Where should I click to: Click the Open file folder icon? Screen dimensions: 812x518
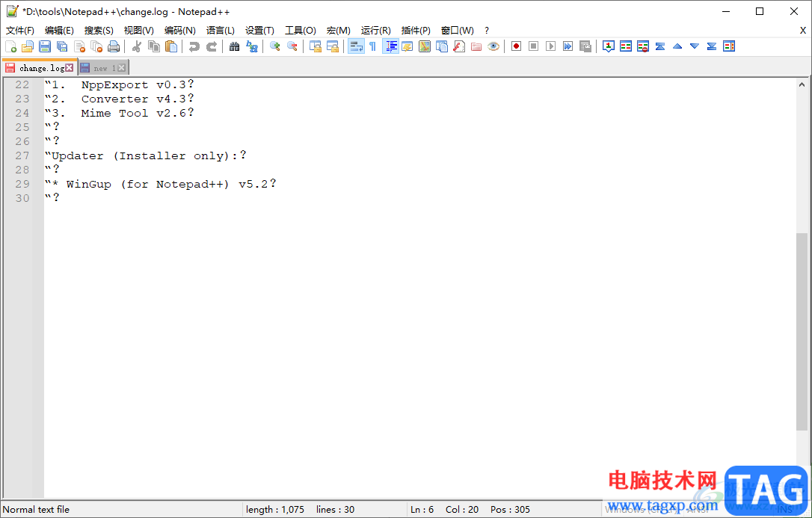point(28,46)
